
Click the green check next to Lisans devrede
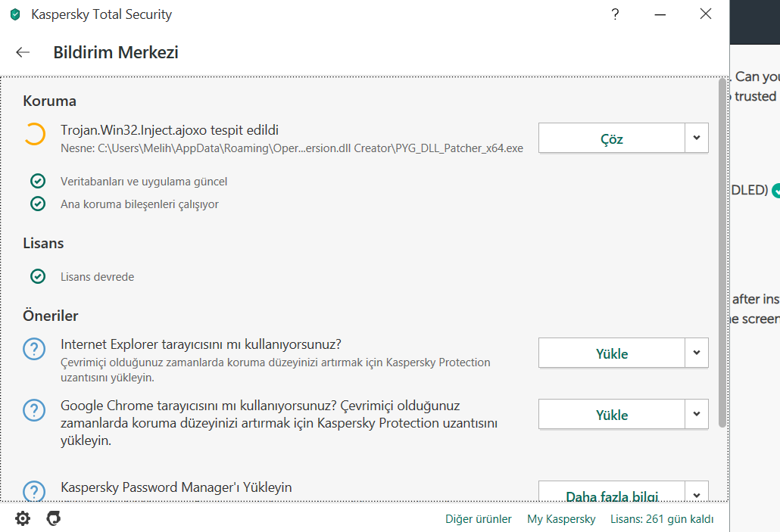coord(37,276)
